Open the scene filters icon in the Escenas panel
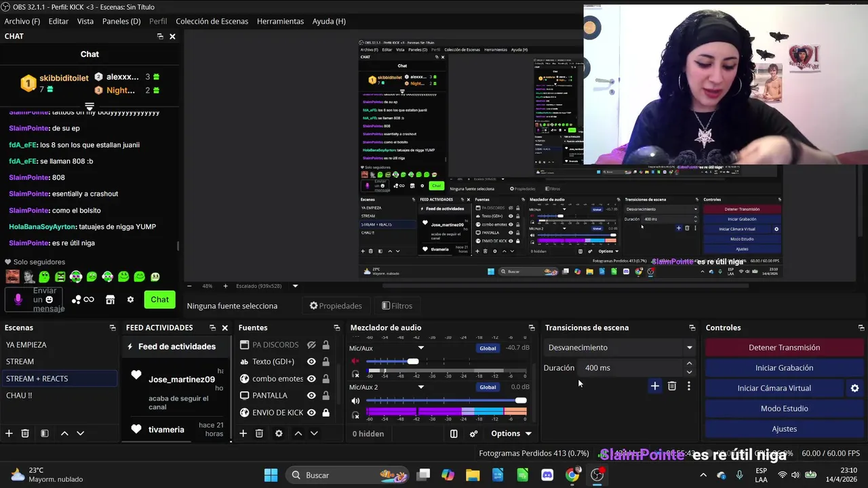 coord(44,433)
